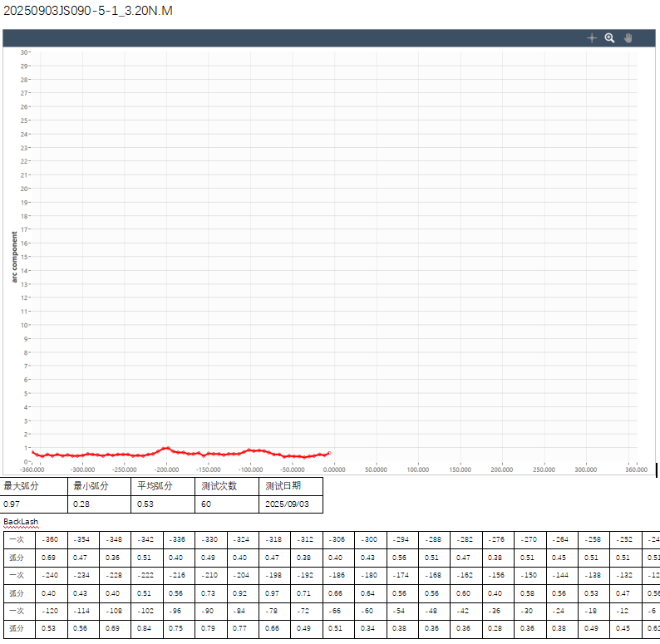Screen dimensions: 660x644
Task: Select the 最小弧分 value 0.28 cell
Action: coord(100,504)
